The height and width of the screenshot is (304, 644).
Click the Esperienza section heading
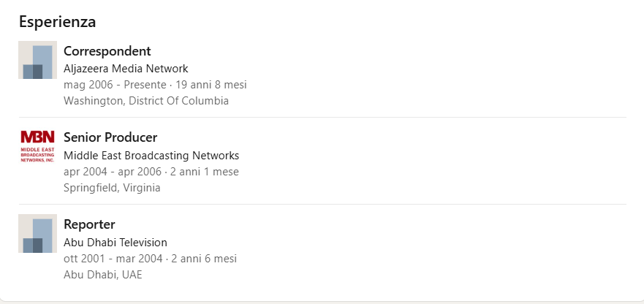tap(57, 22)
